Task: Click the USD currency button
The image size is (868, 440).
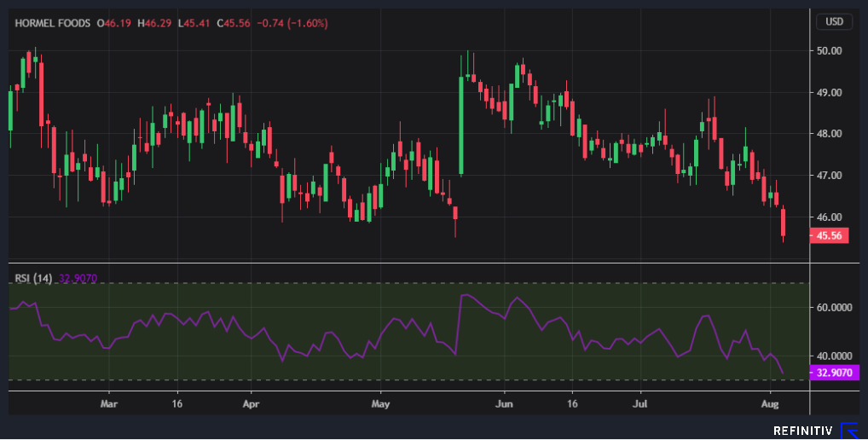Action: point(834,22)
